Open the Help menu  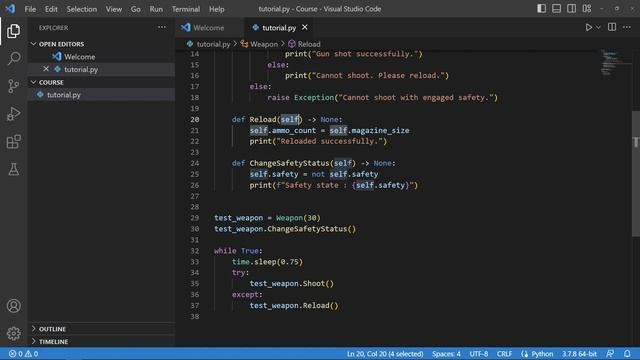(217, 9)
